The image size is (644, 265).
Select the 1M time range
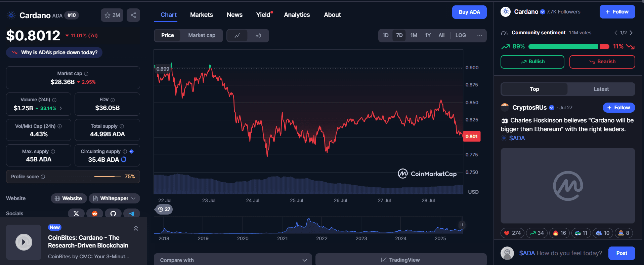[x=414, y=35]
